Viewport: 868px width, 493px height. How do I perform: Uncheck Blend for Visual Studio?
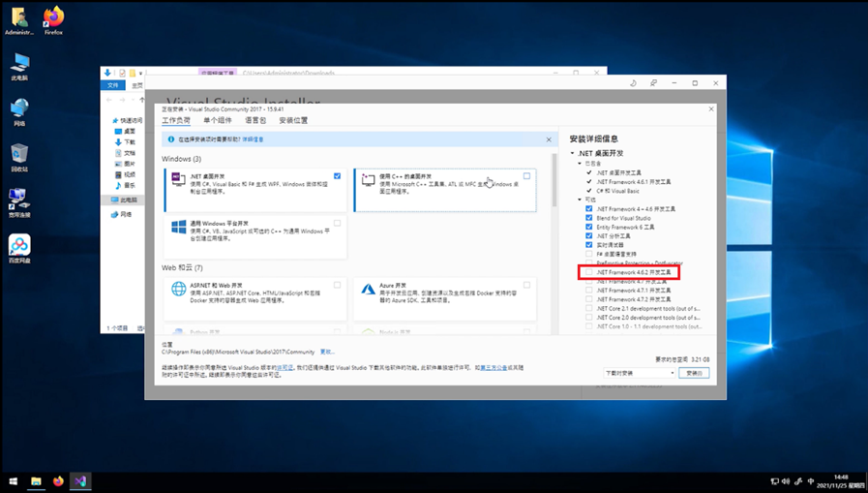coord(589,218)
